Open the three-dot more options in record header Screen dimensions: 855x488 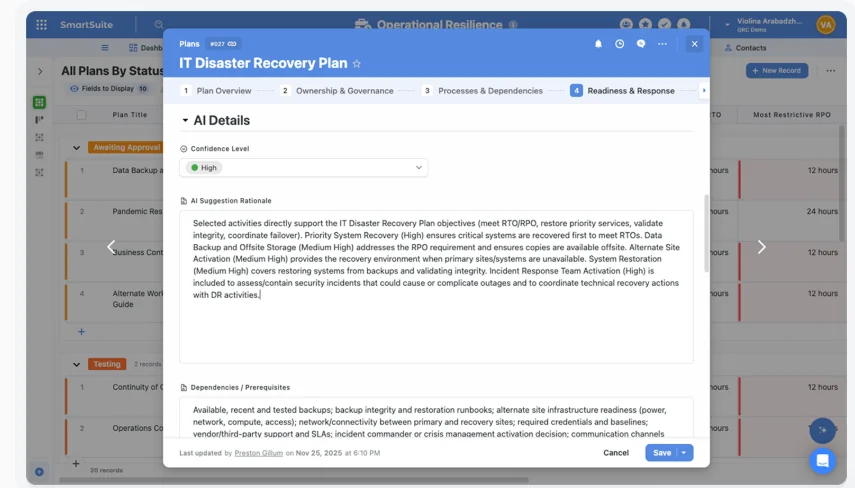click(x=662, y=44)
